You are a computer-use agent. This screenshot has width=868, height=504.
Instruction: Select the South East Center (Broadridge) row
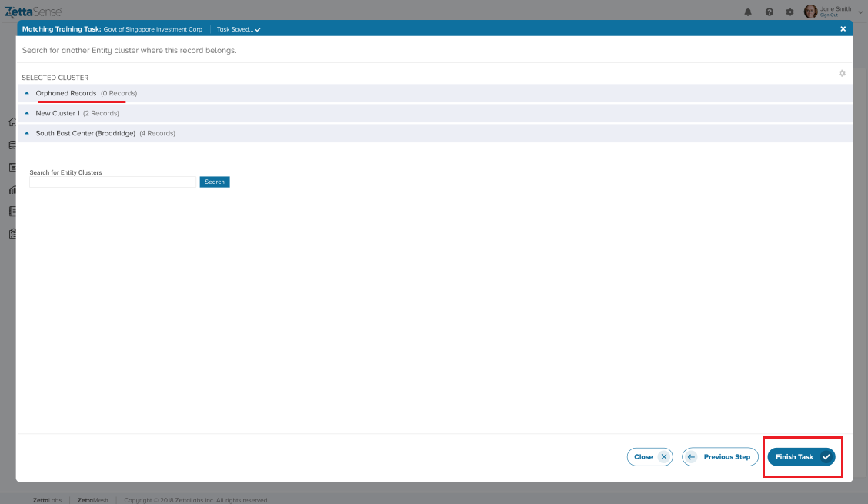(x=85, y=133)
